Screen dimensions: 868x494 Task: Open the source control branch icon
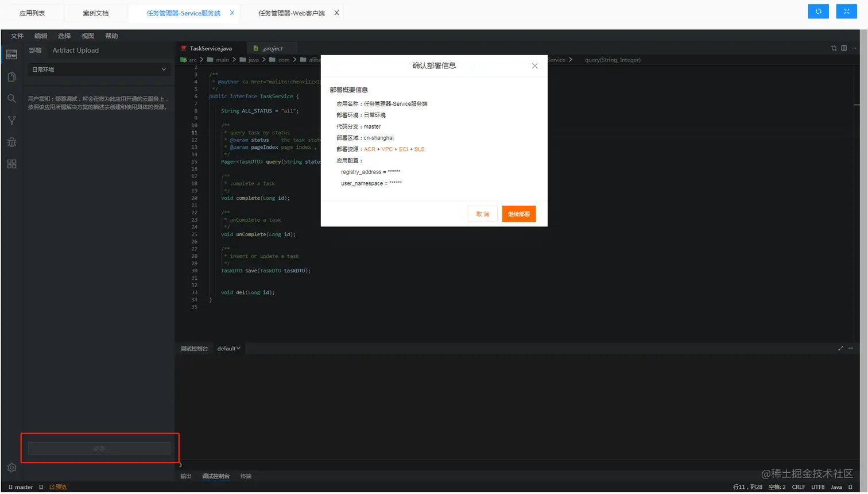point(11,120)
